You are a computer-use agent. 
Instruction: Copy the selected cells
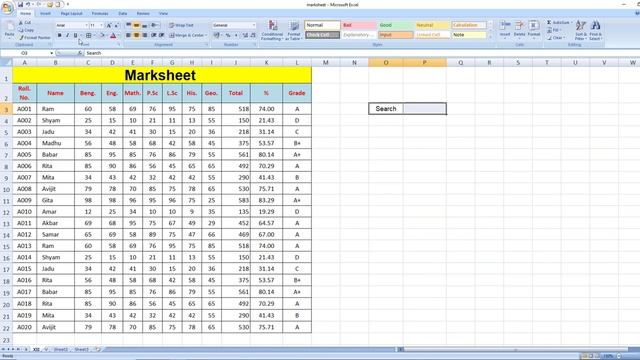tap(27, 30)
